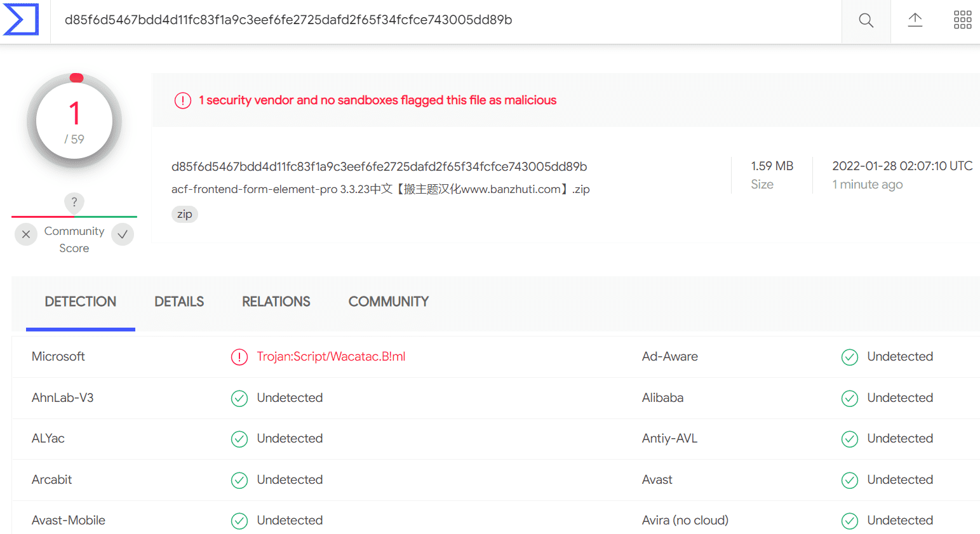Open the RELATIONS tab
This screenshot has height=534, width=980.
pyautogui.click(x=276, y=302)
